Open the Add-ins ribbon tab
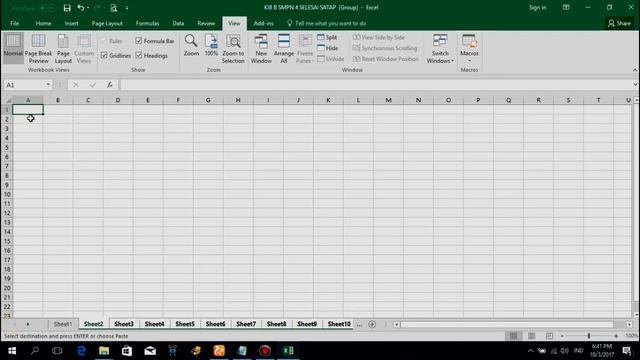The image size is (640, 360). click(x=264, y=23)
